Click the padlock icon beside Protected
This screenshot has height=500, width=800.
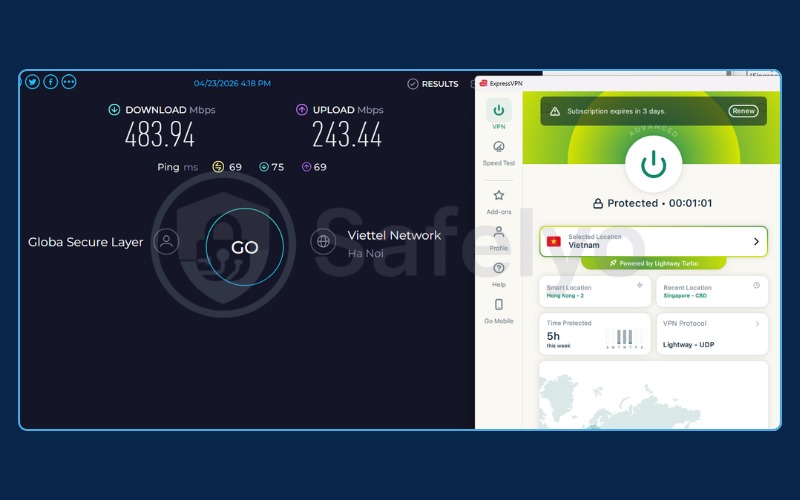click(x=597, y=204)
